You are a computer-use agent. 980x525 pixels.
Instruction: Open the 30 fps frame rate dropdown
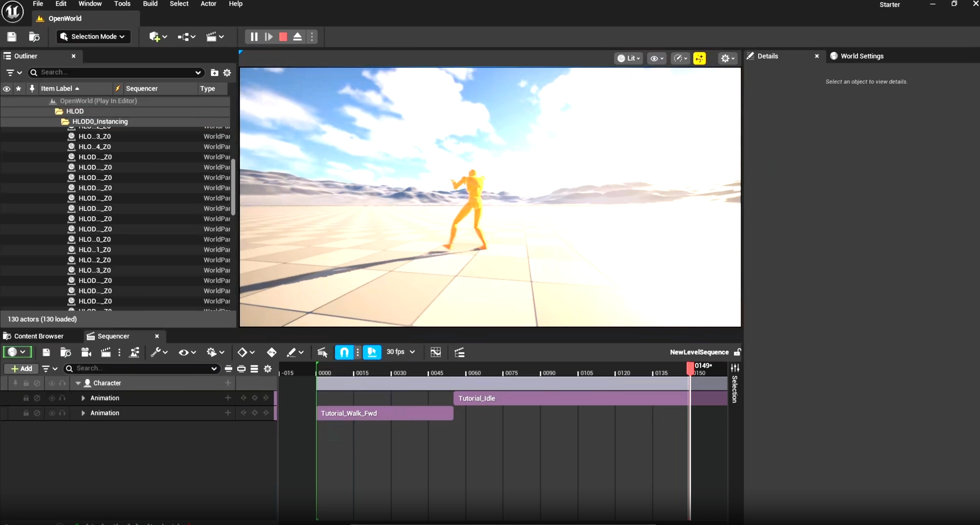tap(401, 352)
